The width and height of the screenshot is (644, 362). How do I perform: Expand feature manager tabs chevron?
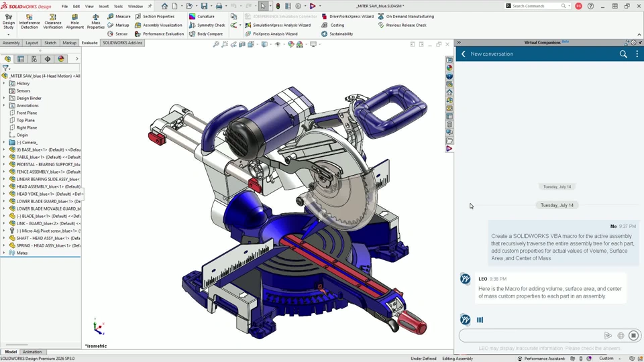pos(76,59)
